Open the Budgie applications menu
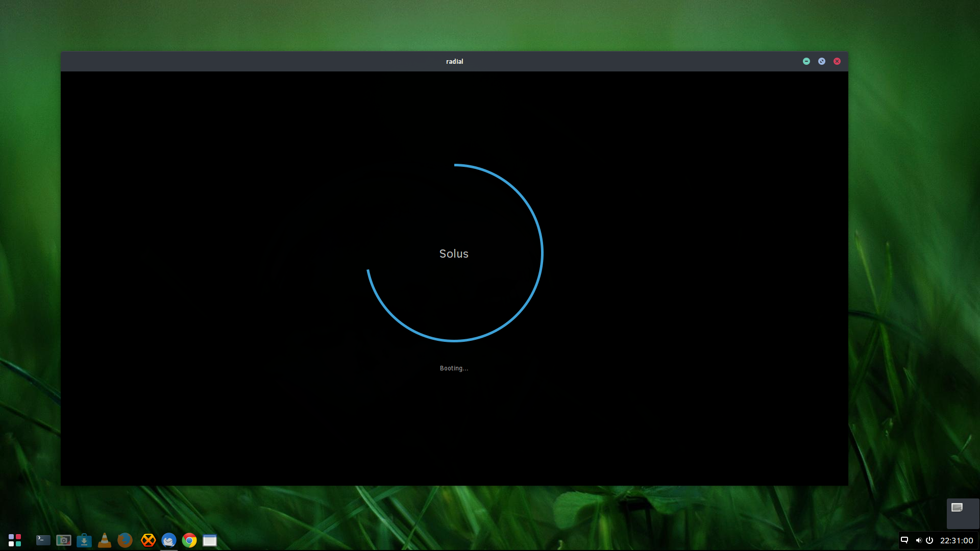The width and height of the screenshot is (980, 551). 15,540
